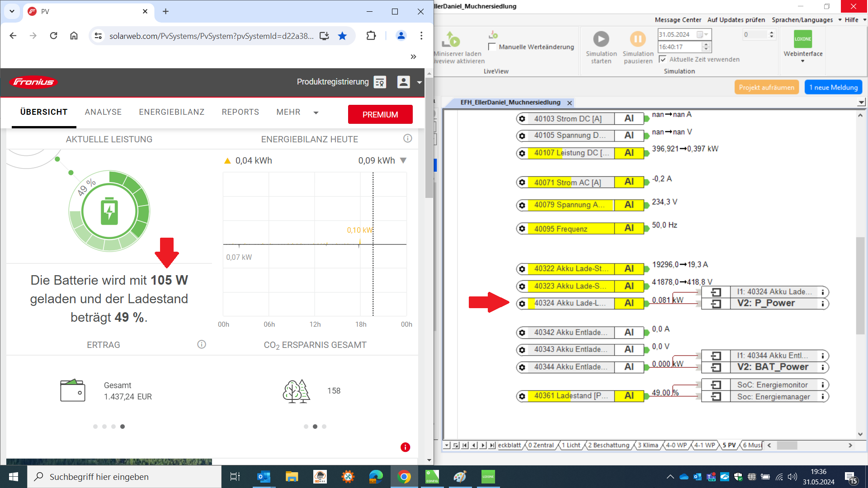
Task: Click the solarweb URL address bar
Action: click(x=211, y=36)
